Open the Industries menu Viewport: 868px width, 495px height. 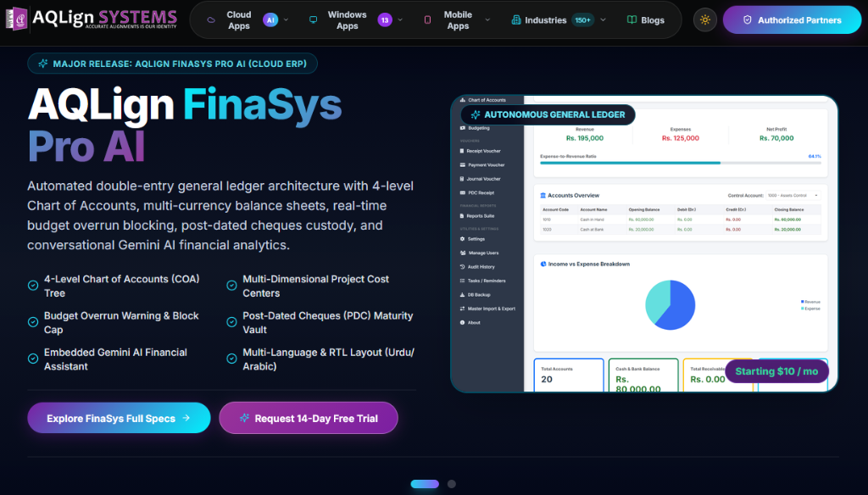click(x=558, y=20)
